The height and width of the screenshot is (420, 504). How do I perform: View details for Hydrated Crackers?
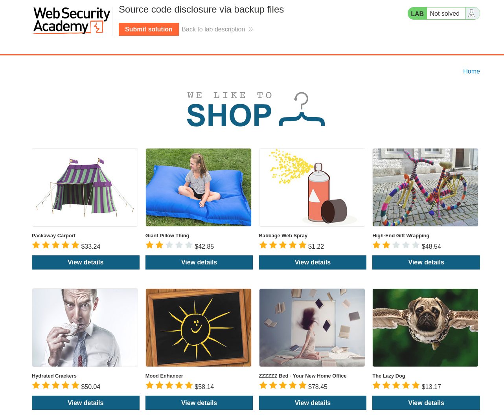click(86, 403)
